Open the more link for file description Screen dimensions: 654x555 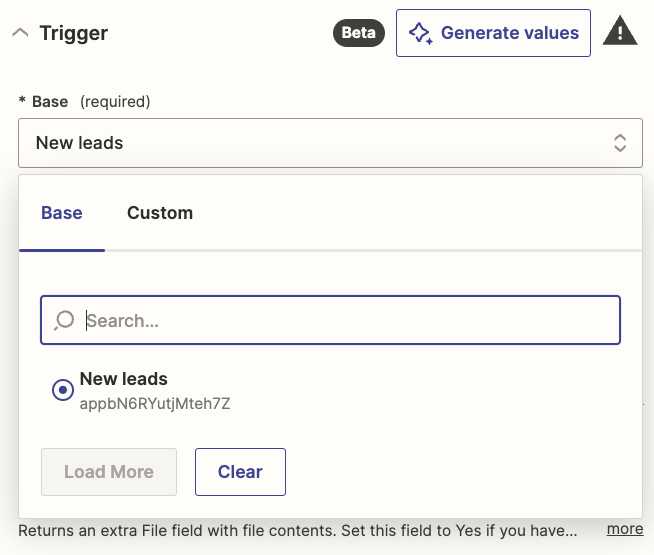625,529
